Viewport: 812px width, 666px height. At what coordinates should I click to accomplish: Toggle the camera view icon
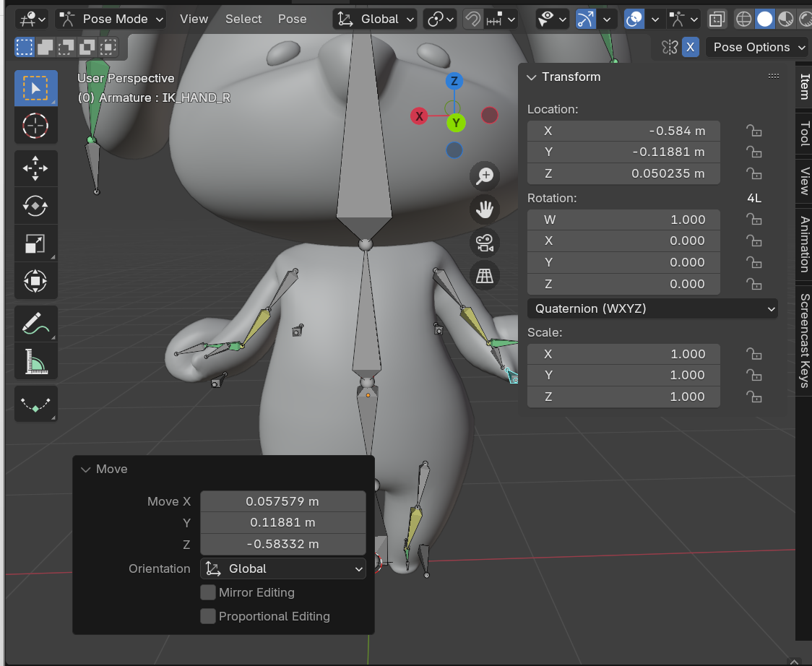click(485, 243)
